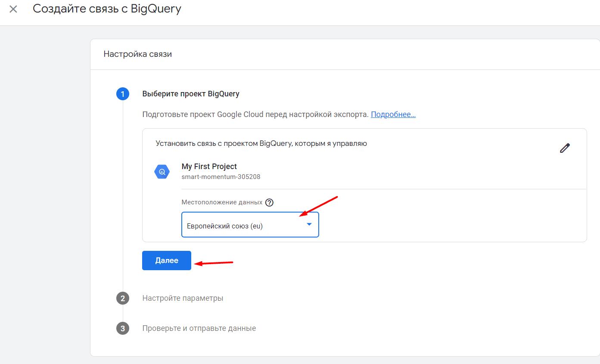Click the Создайте связь с BigQuery title
Image resolution: width=600 pixels, height=364 pixels.
coord(107,9)
